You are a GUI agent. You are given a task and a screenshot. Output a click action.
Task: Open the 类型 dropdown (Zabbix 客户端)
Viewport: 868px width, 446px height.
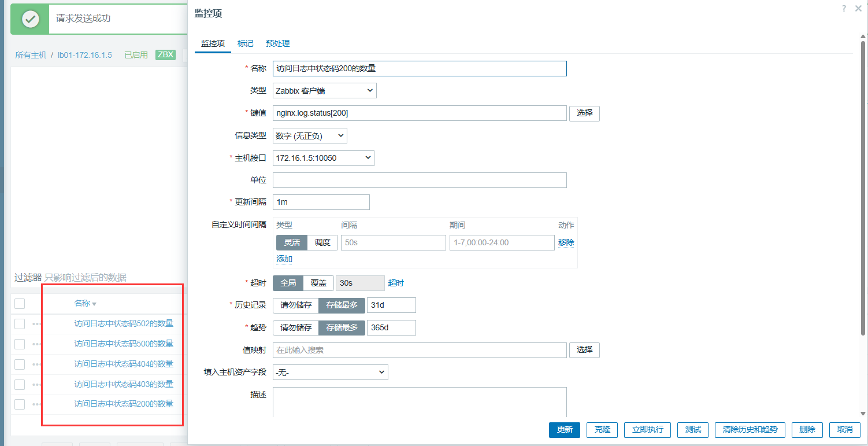(324, 91)
